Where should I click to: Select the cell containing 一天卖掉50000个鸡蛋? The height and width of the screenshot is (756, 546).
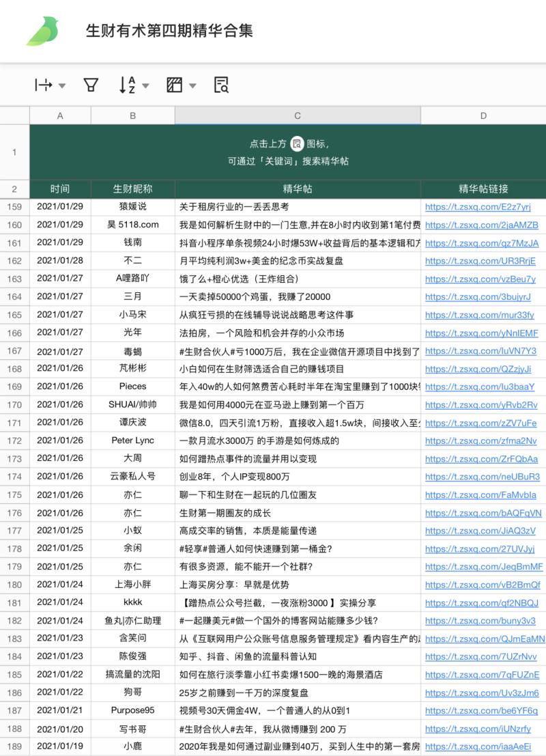pyautogui.click(x=297, y=296)
